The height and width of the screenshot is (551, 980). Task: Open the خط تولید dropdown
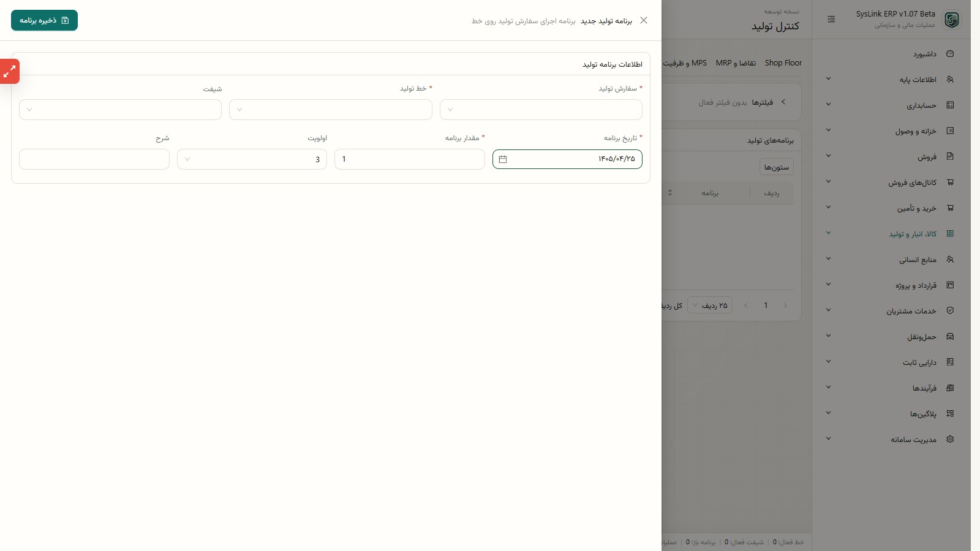[x=331, y=110]
